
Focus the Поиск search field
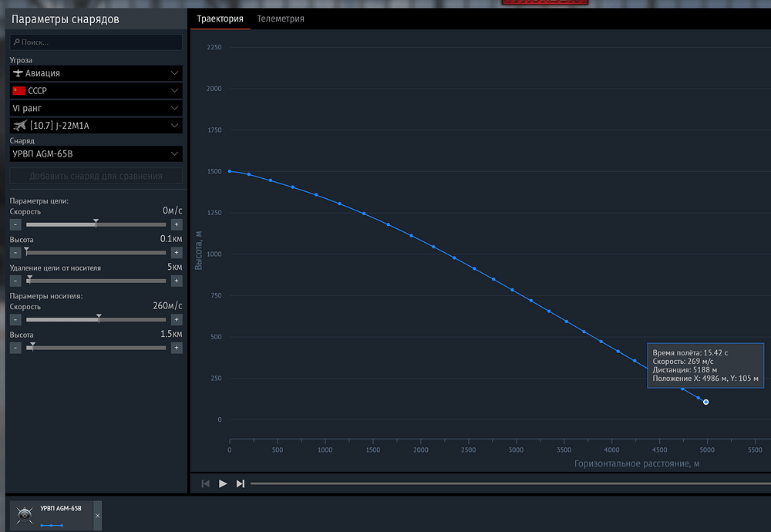pyautogui.click(x=96, y=42)
